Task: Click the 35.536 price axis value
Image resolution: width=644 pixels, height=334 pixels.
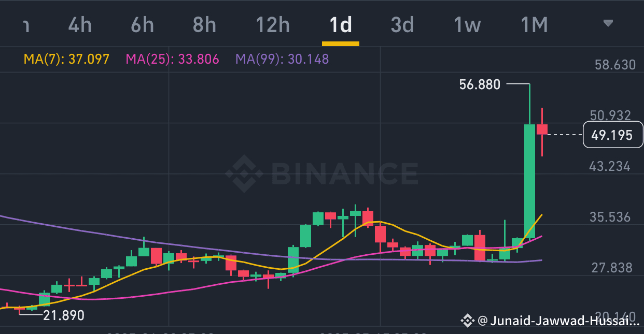Action: click(610, 216)
